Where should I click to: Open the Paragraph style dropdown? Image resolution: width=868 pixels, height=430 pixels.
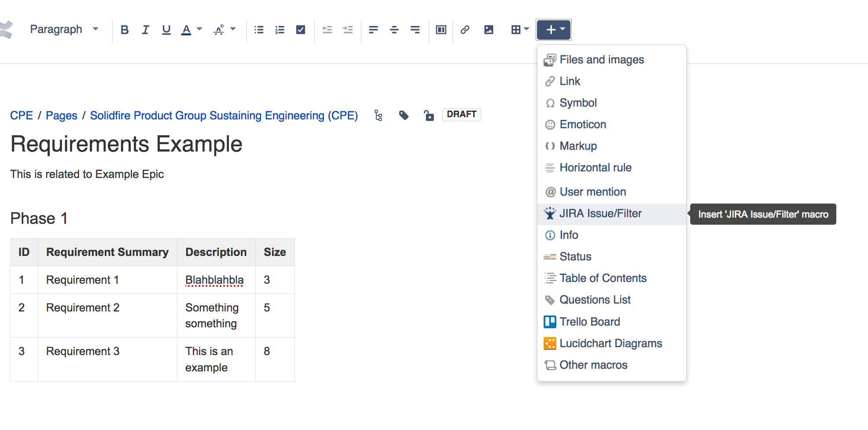(x=64, y=29)
